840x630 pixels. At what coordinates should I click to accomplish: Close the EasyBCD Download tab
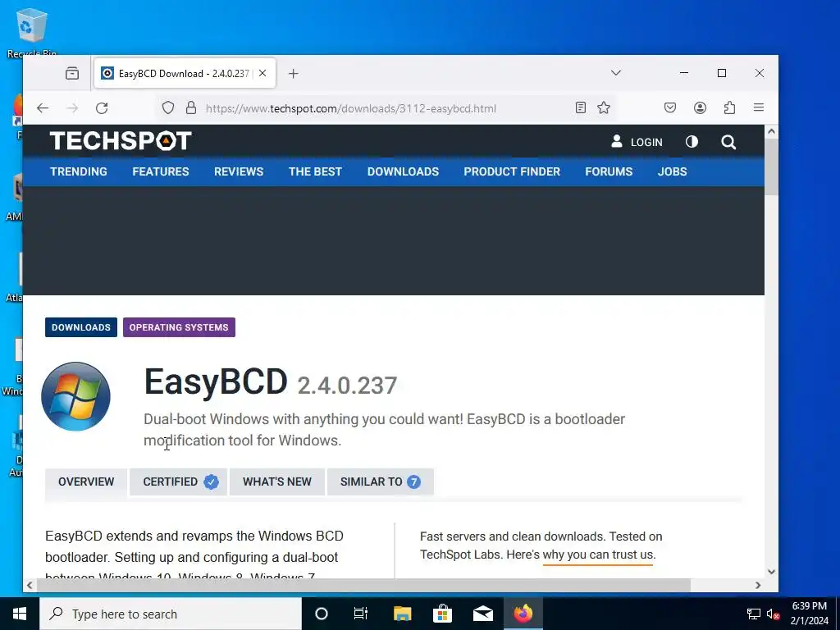262,73
